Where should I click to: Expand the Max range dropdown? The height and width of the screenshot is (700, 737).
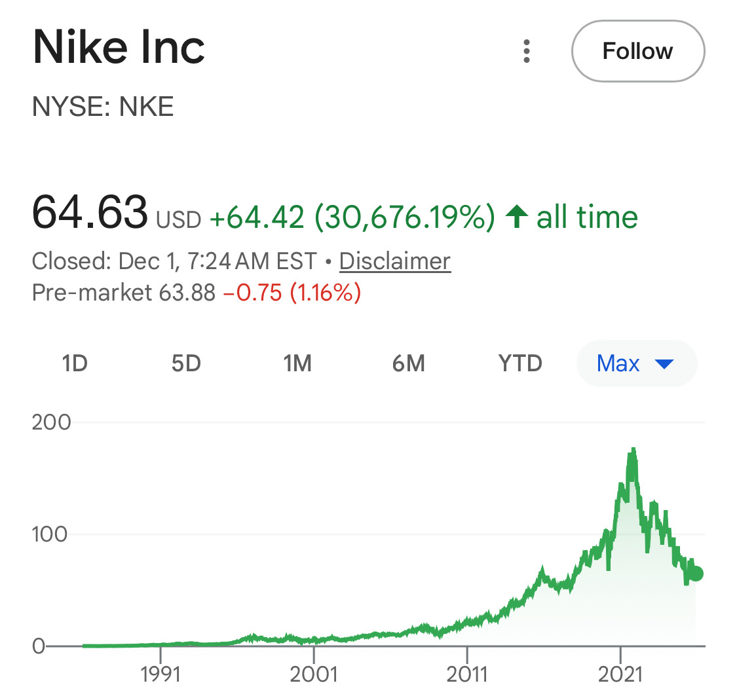(636, 363)
